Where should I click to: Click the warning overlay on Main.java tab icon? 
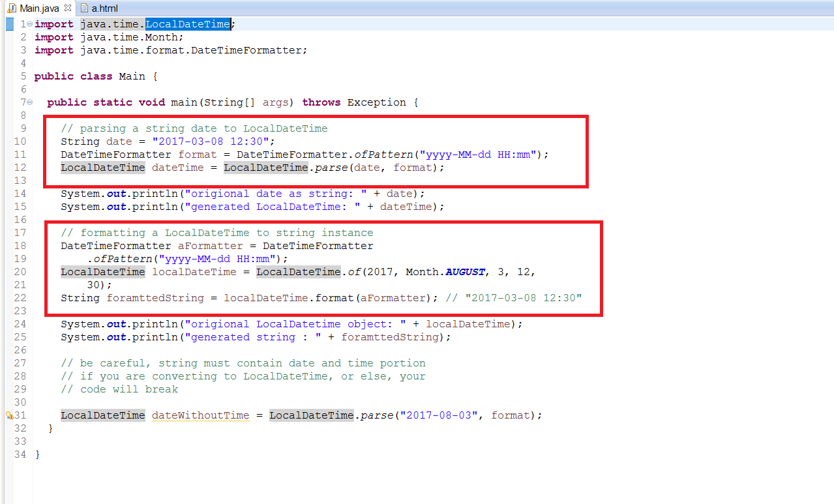click(8, 12)
